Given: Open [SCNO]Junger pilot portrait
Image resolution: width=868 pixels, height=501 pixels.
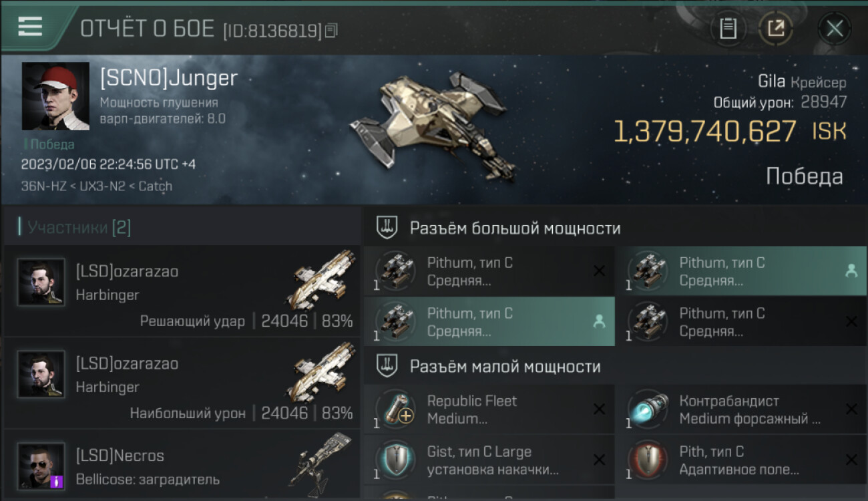Looking at the screenshot, I should tap(55, 96).
